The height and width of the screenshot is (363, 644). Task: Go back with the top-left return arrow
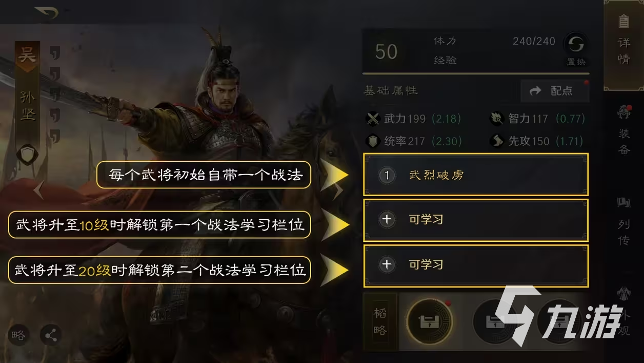point(46,13)
